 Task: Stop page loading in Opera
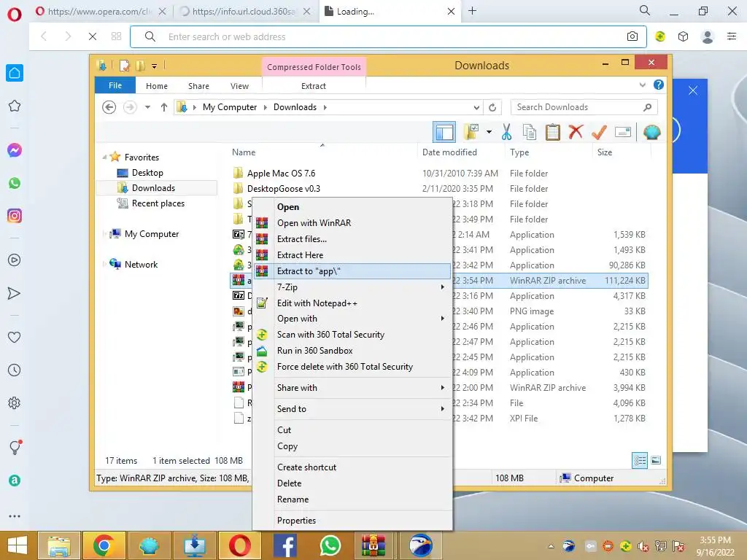[93, 36]
